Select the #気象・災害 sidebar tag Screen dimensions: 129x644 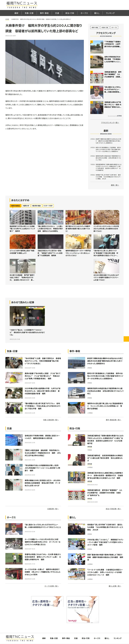click(x=104, y=27)
